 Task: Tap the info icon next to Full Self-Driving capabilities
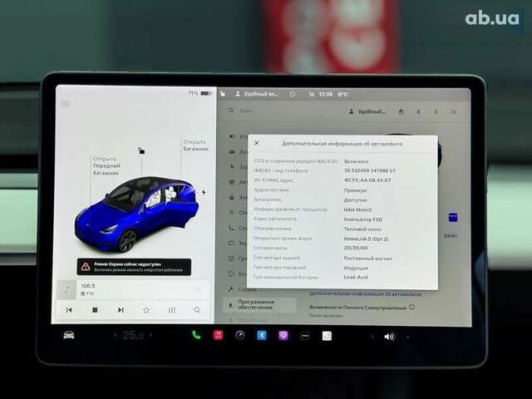411,308
